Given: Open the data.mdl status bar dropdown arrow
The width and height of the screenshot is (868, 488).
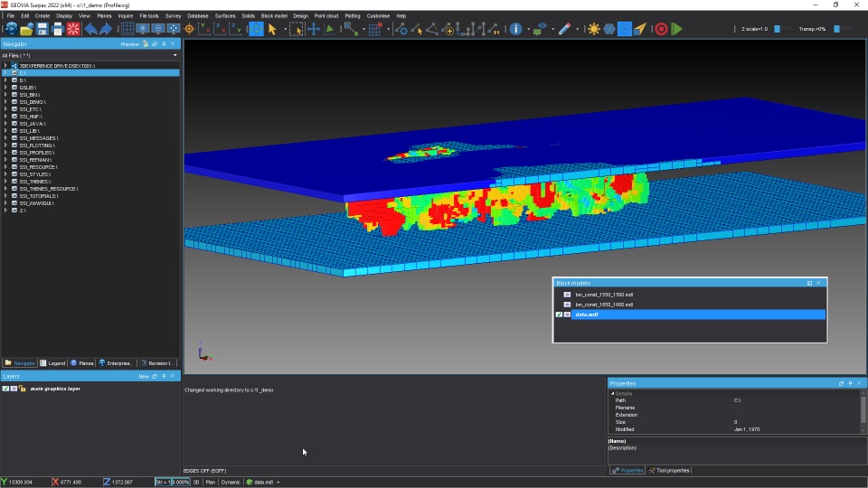Looking at the screenshot, I should (278, 482).
